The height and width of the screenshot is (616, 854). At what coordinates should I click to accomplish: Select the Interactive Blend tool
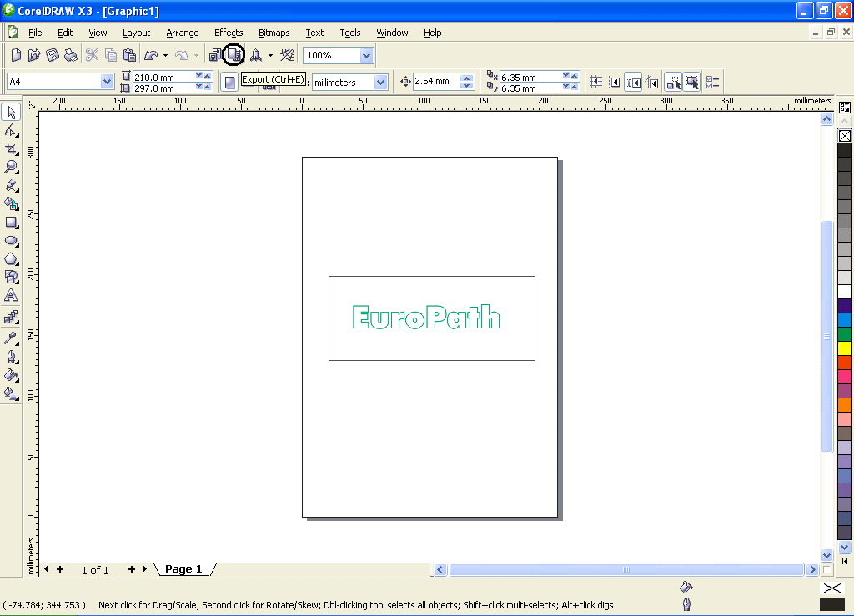point(11,318)
